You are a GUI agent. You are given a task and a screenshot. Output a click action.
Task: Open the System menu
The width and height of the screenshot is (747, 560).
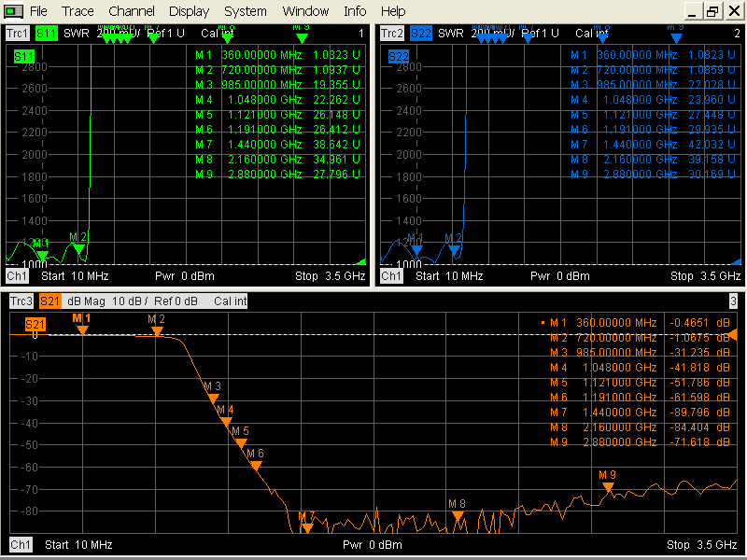tap(245, 11)
